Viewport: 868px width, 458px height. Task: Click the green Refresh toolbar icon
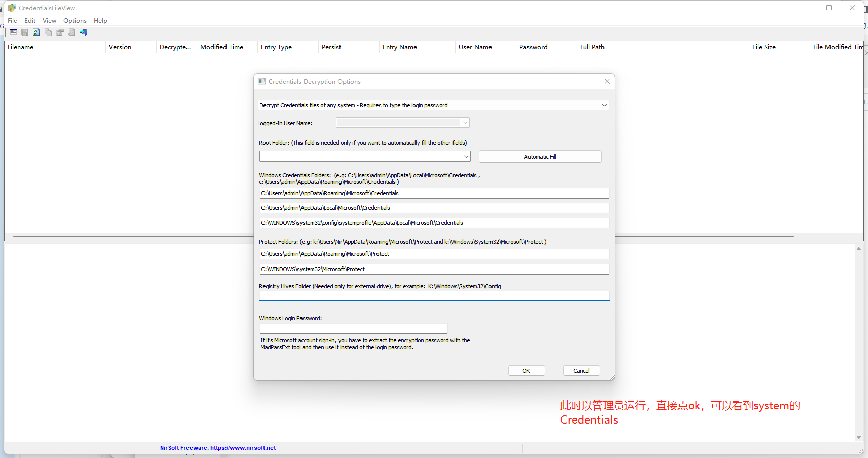(36, 32)
